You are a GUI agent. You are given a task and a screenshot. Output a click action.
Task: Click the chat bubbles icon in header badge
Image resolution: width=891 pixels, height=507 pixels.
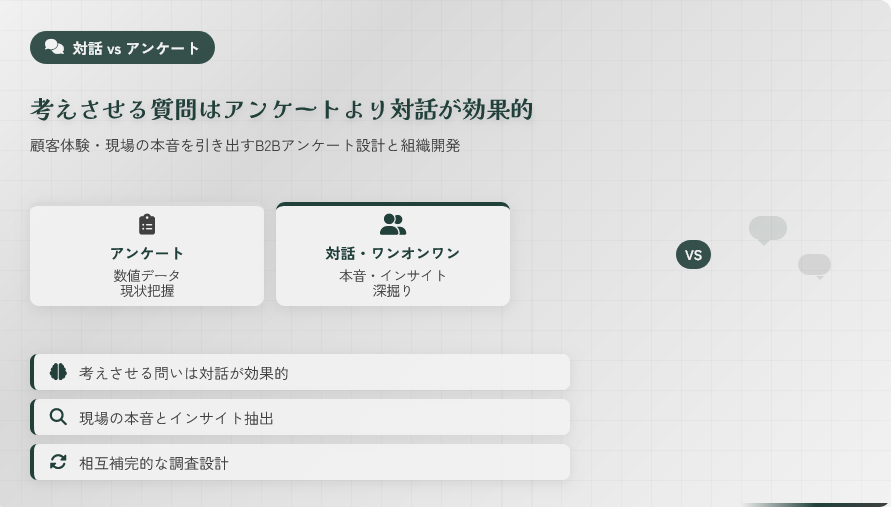pos(54,47)
